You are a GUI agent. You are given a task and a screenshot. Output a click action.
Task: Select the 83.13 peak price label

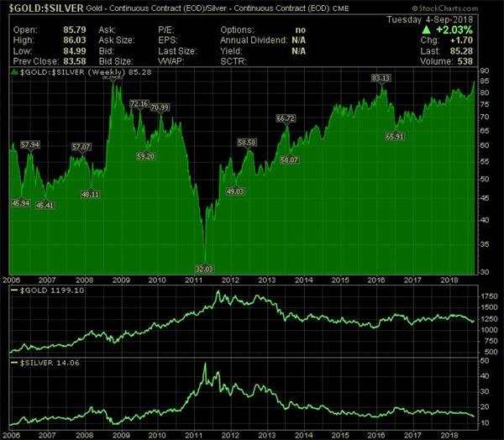pos(381,78)
